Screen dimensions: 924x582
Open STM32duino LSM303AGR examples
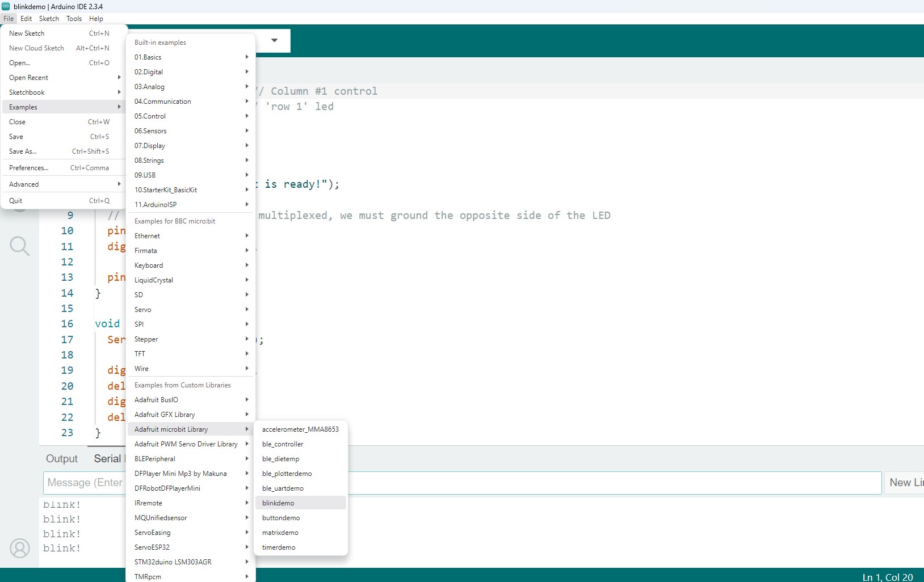pyautogui.click(x=191, y=562)
